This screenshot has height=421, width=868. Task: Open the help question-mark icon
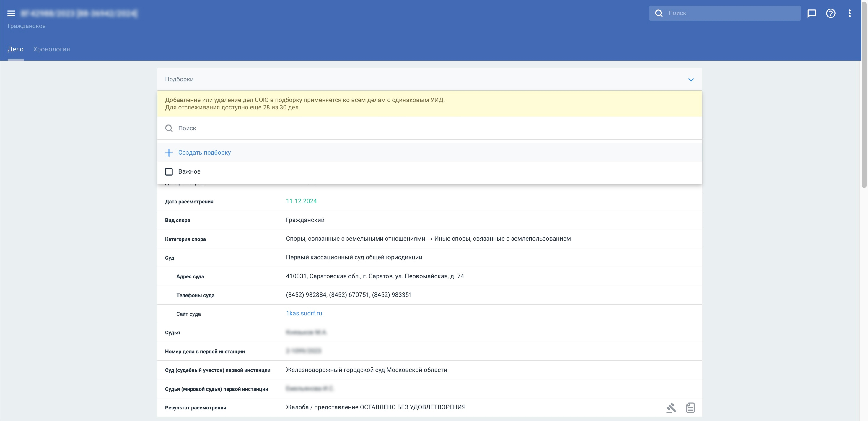pyautogui.click(x=830, y=13)
